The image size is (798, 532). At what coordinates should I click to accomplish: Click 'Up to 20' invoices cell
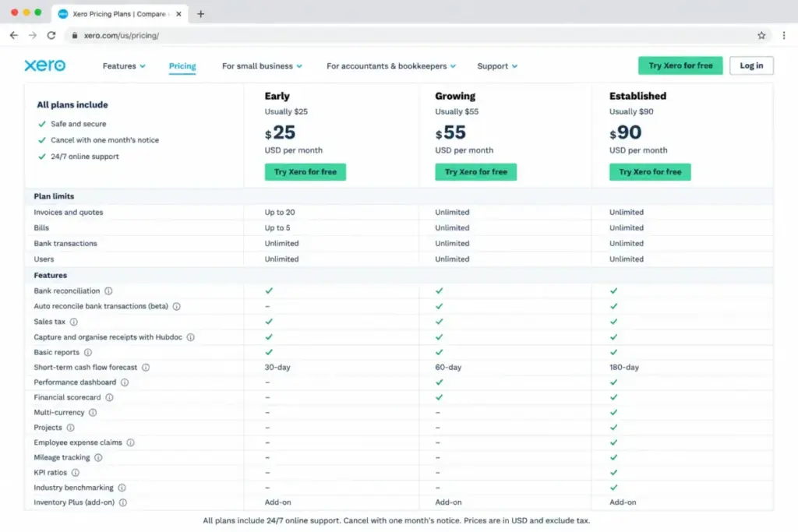point(280,212)
